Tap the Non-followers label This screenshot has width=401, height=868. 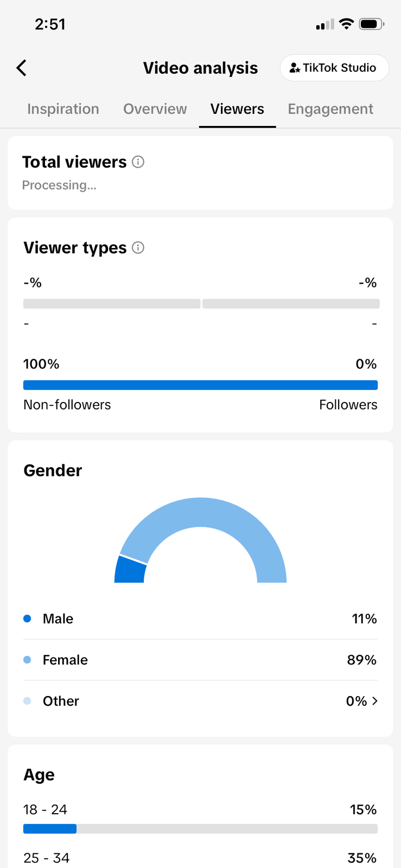pyautogui.click(x=67, y=405)
